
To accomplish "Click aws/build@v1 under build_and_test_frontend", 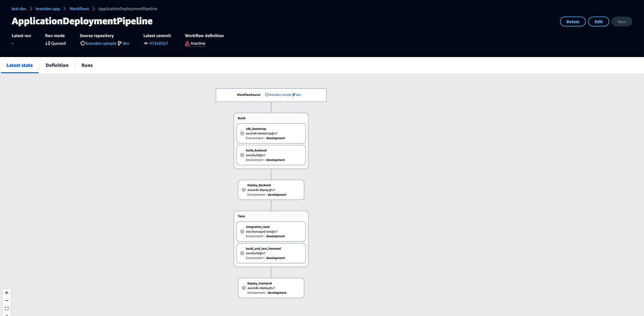I will coord(256,253).
